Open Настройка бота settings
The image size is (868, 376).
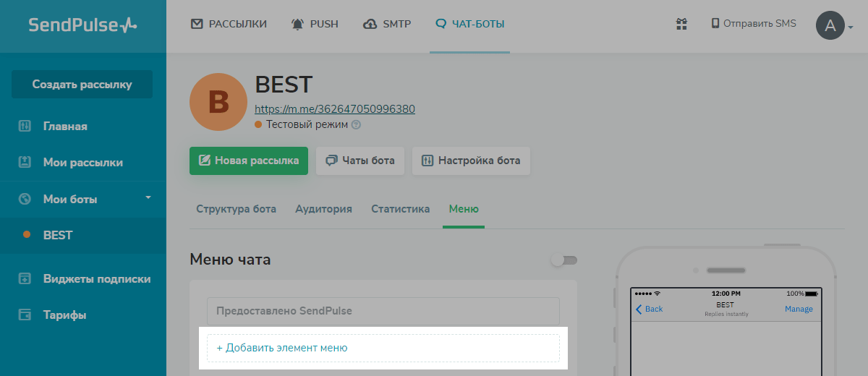click(471, 161)
